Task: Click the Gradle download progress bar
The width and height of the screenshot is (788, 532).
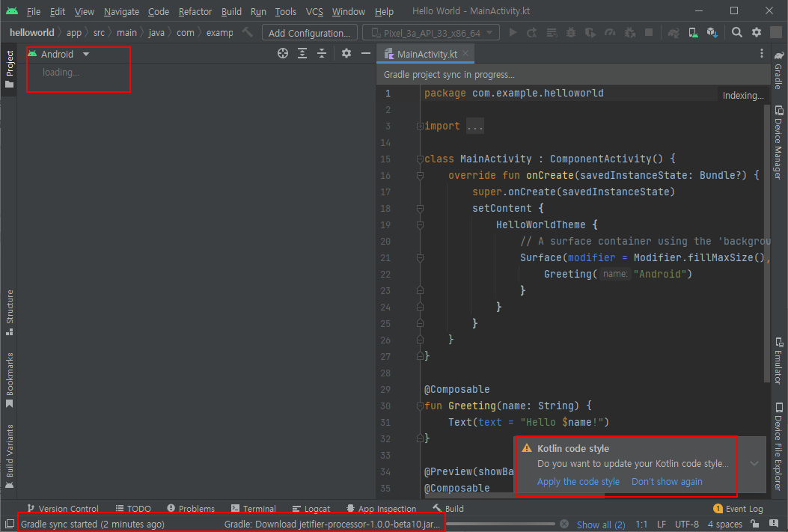Action: 500,524
